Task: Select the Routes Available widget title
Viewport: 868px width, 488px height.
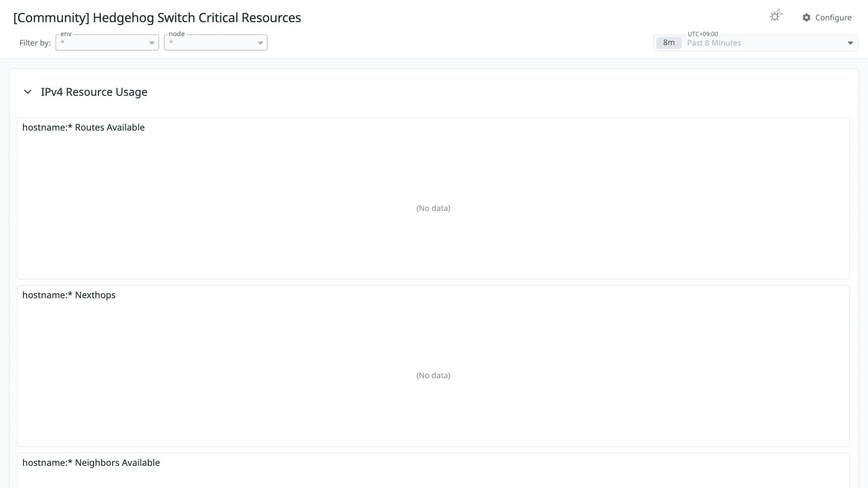Action: click(84, 127)
